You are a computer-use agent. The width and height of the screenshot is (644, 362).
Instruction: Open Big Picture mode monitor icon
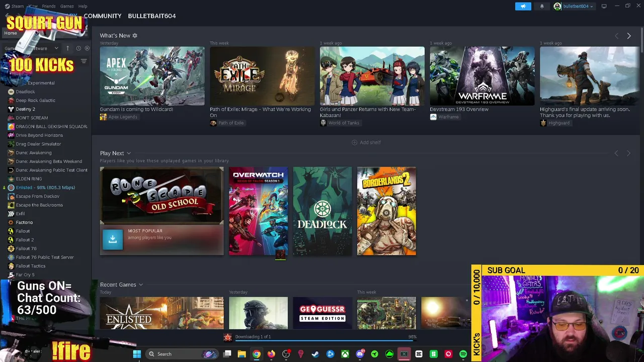604,6
